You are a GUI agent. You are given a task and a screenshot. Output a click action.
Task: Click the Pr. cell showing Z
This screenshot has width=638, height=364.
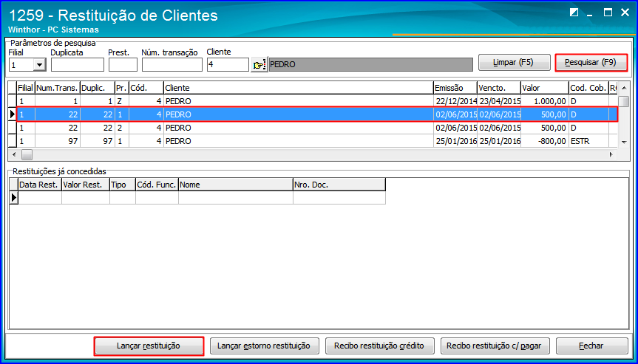[x=122, y=101]
